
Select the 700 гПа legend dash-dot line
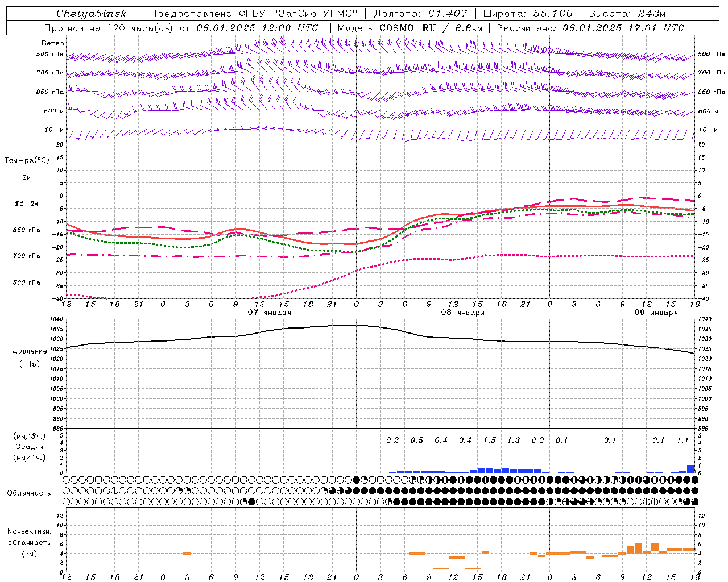click(26, 262)
